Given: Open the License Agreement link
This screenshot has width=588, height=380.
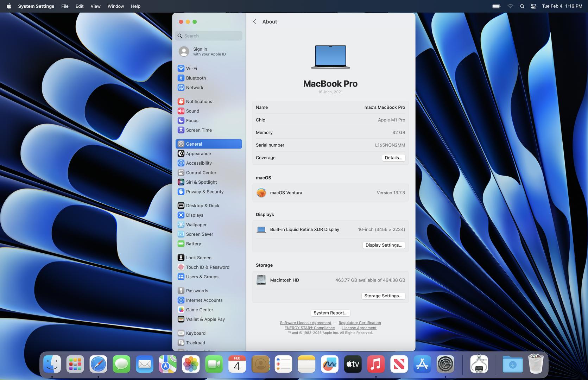Looking at the screenshot, I should [359, 328].
